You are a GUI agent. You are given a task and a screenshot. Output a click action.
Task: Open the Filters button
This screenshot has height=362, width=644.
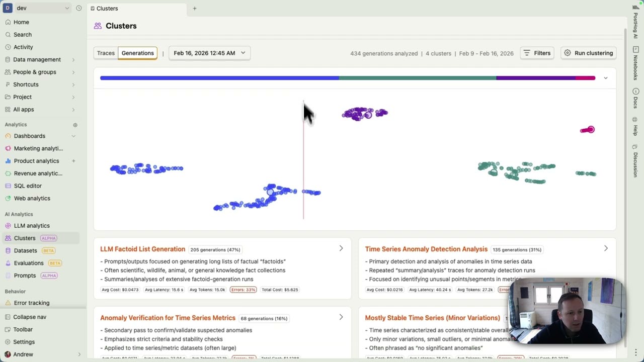tap(537, 53)
